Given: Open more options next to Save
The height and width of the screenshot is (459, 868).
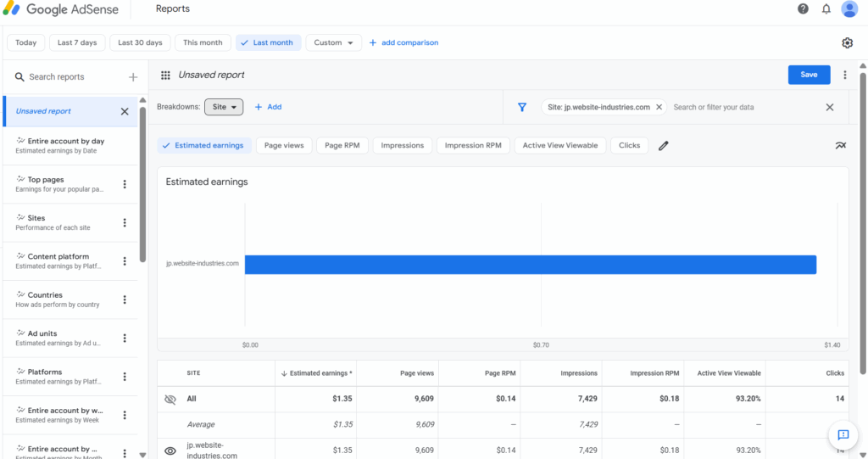Looking at the screenshot, I should [x=845, y=75].
